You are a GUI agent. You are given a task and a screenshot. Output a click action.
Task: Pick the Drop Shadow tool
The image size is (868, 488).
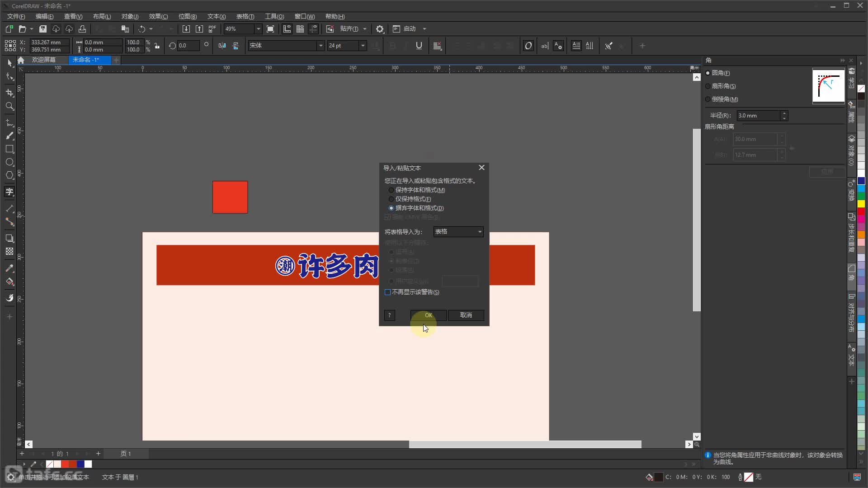[9, 238]
